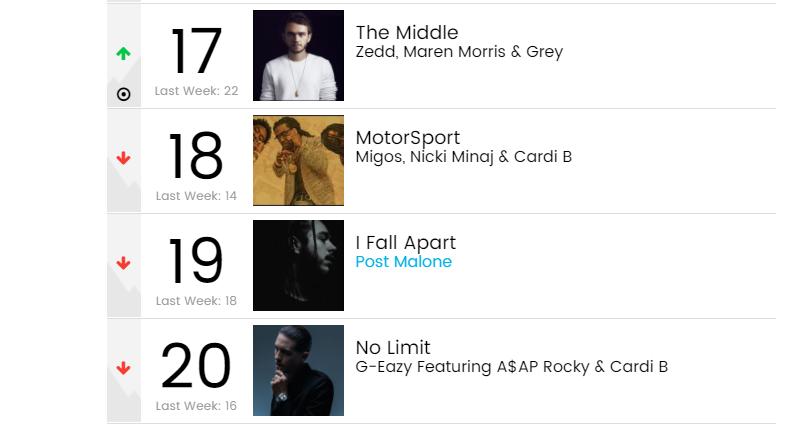The width and height of the screenshot is (786, 424).
Task: Click the song title MotorSport
Action: [408, 138]
